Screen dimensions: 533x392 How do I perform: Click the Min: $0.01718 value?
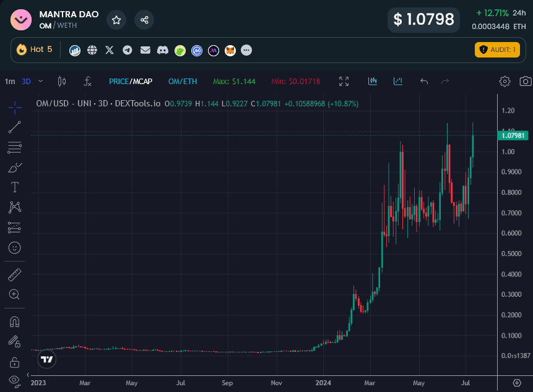coord(295,82)
